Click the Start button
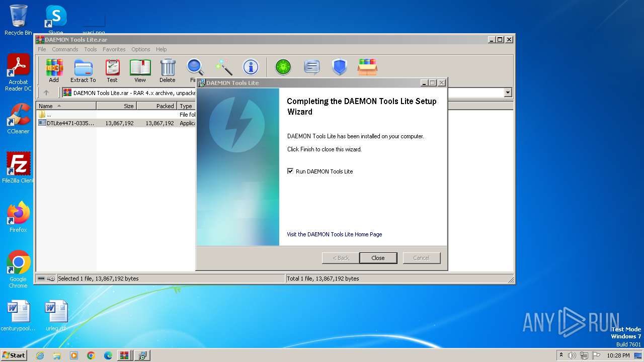644x362 pixels. [14, 355]
